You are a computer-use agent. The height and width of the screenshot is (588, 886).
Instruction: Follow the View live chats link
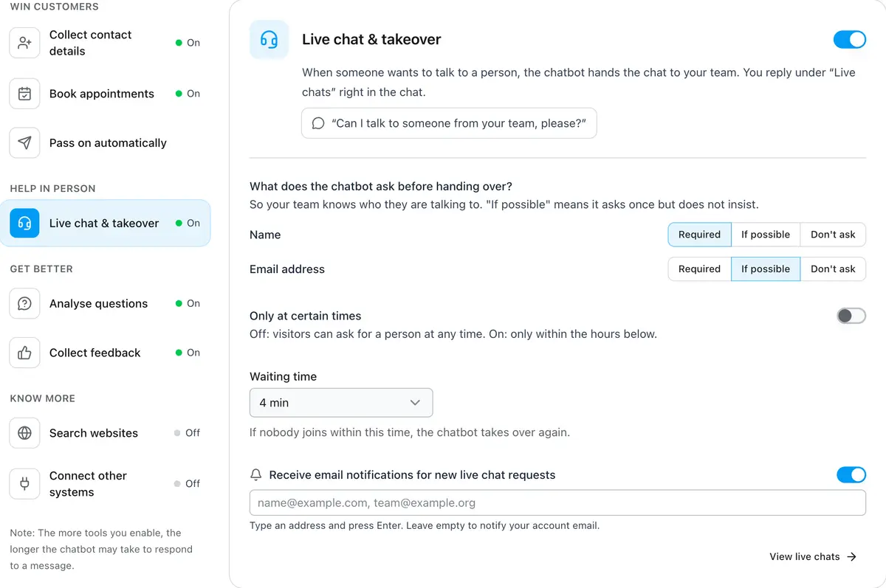(813, 557)
